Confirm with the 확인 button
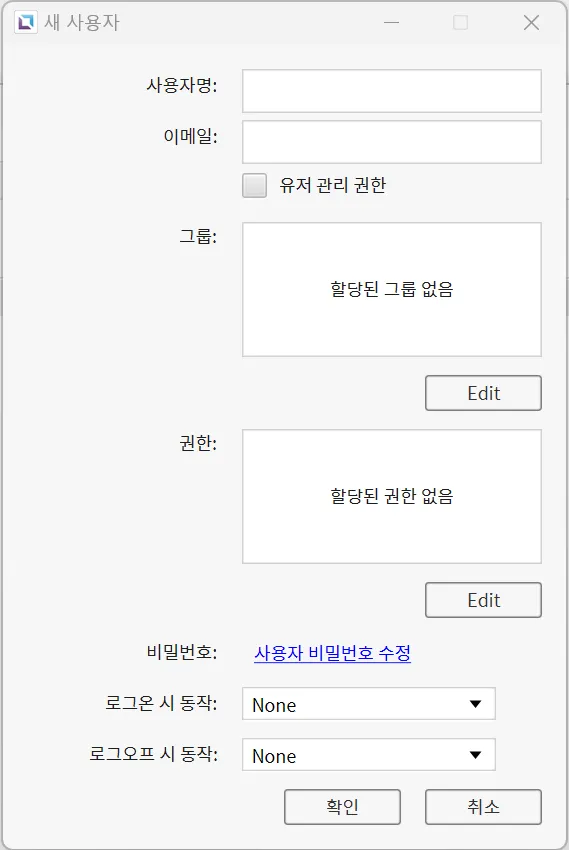 (342, 807)
